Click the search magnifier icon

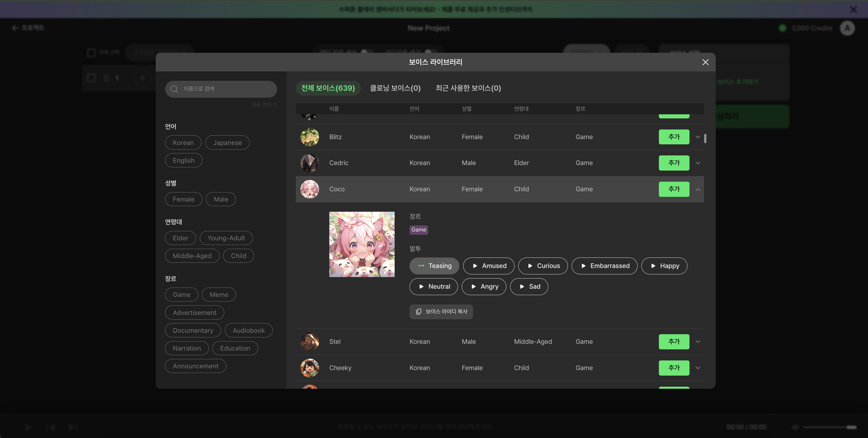(174, 89)
